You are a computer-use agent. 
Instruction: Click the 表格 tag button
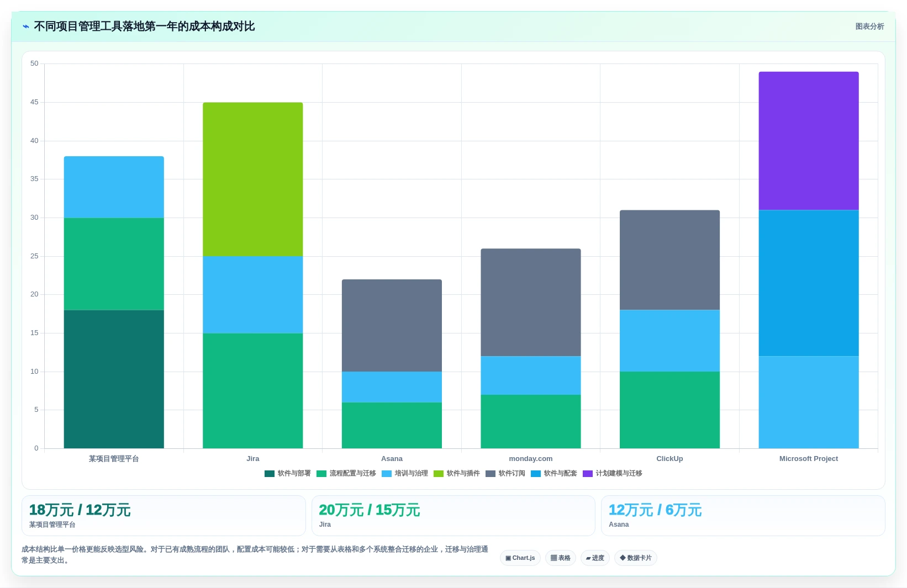click(561, 558)
